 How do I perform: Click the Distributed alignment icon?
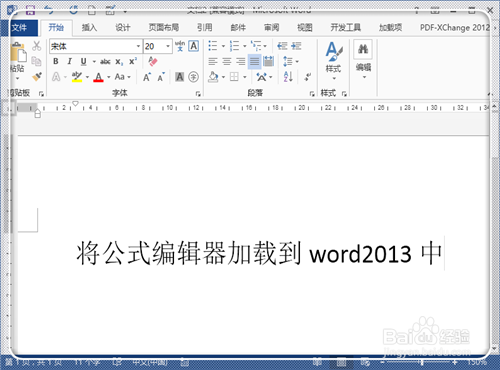[x=268, y=61]
